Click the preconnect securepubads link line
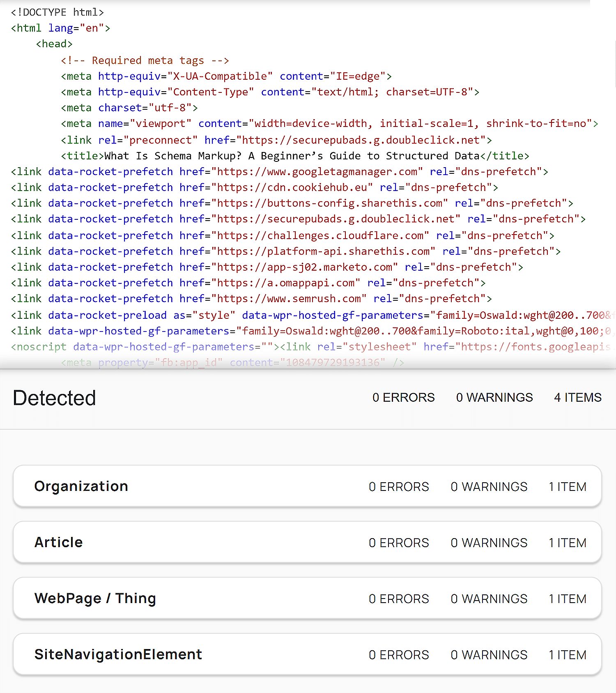Image resolution: width=616 pixels, height=693 pixels. (276, 140)
